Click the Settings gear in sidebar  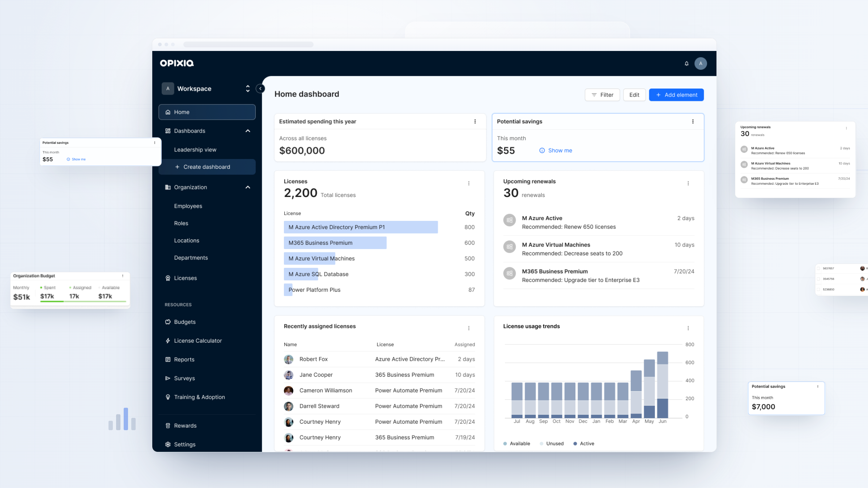[x=168, y=444]
